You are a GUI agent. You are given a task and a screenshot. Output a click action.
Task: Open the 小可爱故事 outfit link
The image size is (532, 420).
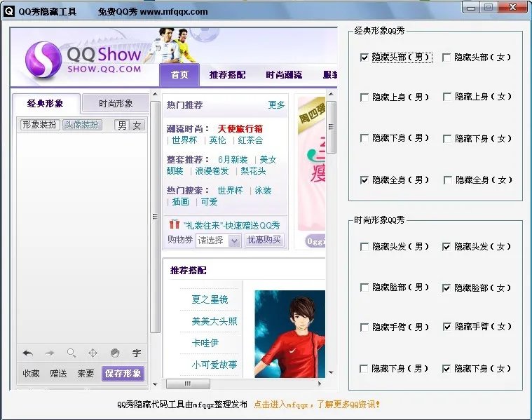(x=214, y=365)
